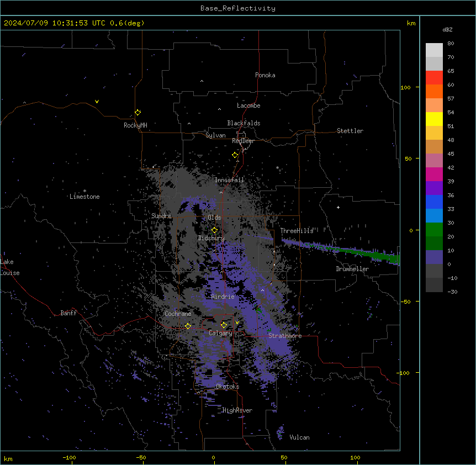Click the km label at bottom left

point(8,458)
